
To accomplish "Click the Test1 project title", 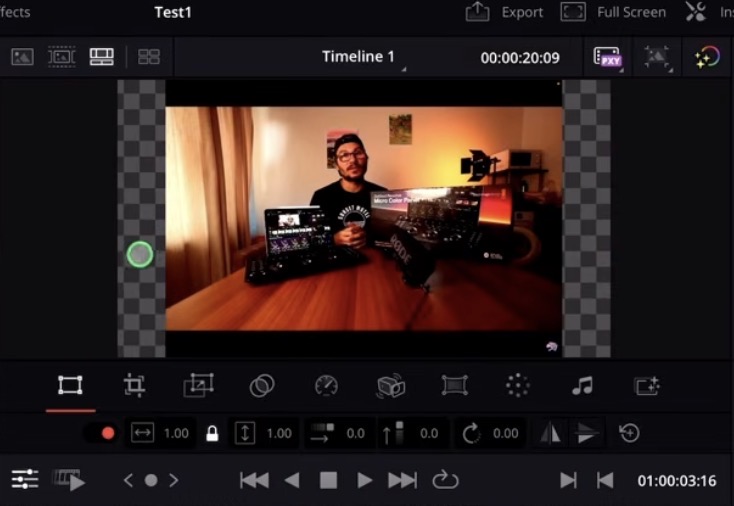I will 173,12.
